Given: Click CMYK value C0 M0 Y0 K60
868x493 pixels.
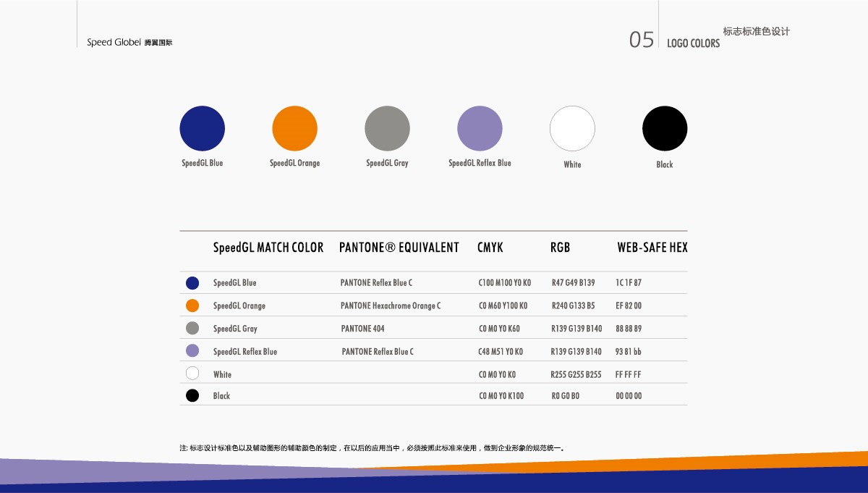Looking at the screenshot, I should click(x=500, y=329).
